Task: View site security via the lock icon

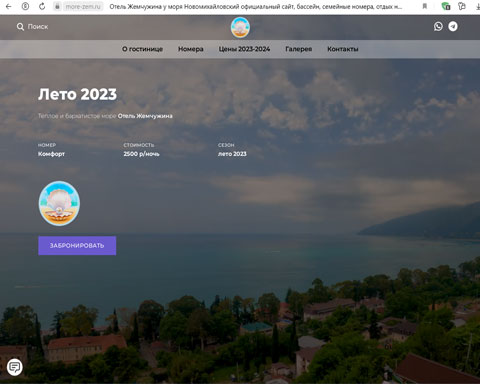Action: [57, 6]
